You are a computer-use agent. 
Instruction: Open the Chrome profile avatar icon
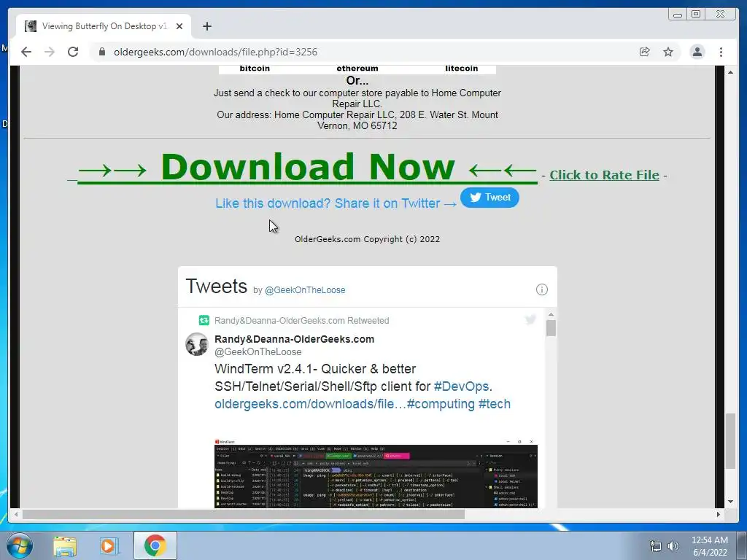697,52
